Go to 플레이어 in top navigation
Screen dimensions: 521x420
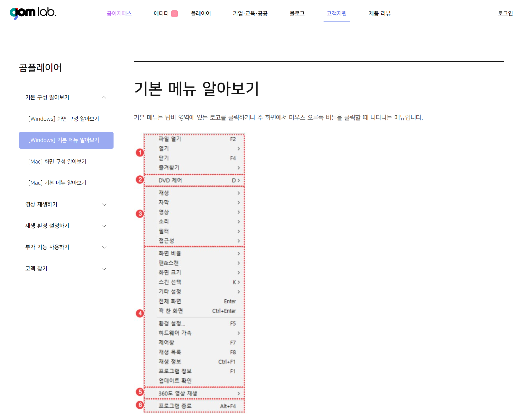[201, 13]
